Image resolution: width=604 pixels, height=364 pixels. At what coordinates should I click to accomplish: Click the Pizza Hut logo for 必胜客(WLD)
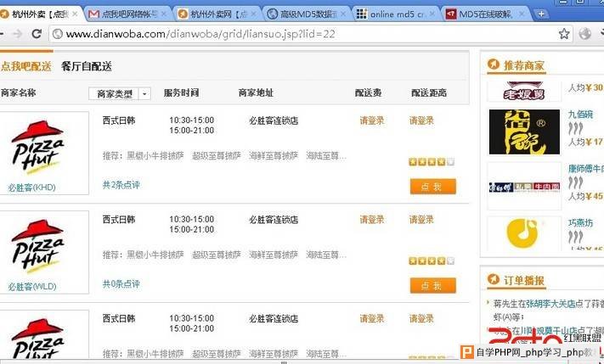point(37,246)
